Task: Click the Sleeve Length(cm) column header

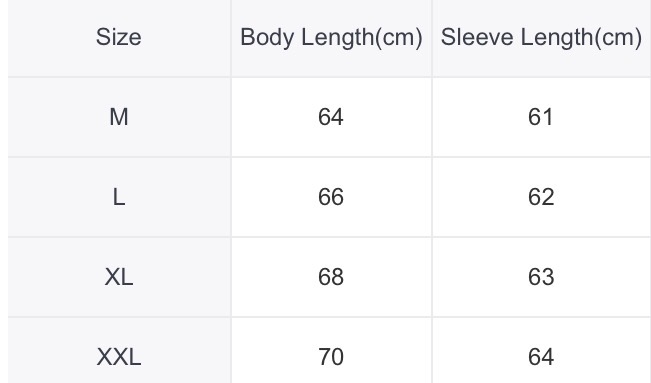Action: click(x=541, y=38)
